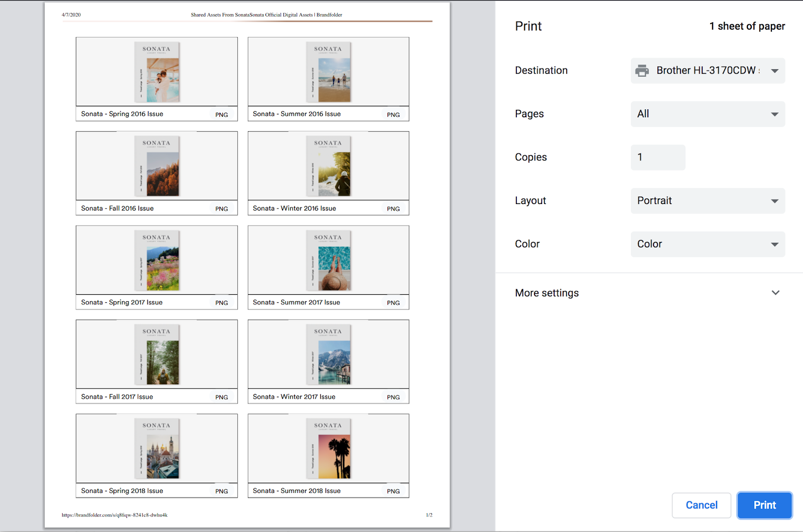Click the 4/7/2020 date in page header

71,15
